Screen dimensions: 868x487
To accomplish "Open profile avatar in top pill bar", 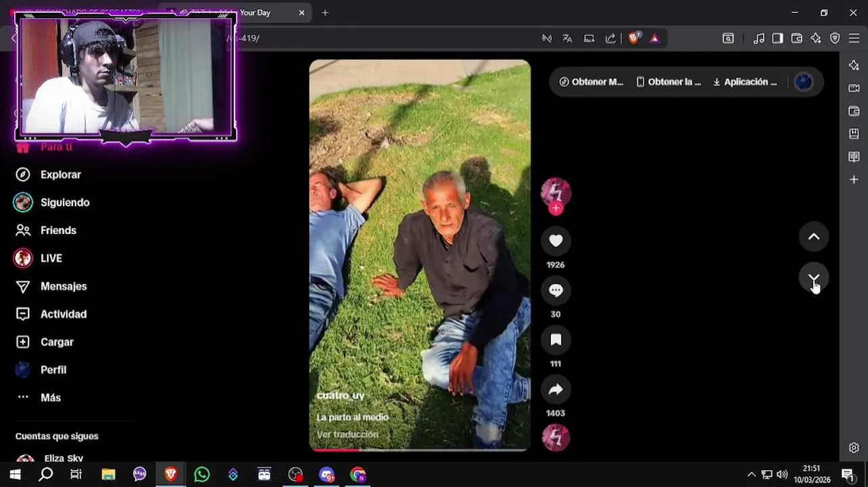I will [x=803, y=82].
